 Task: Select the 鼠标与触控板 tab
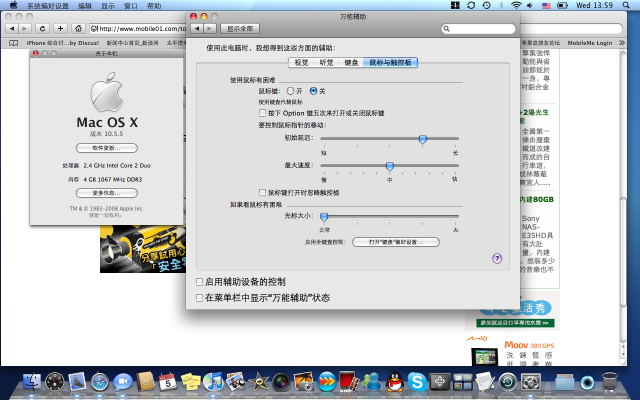coord(390,62)
